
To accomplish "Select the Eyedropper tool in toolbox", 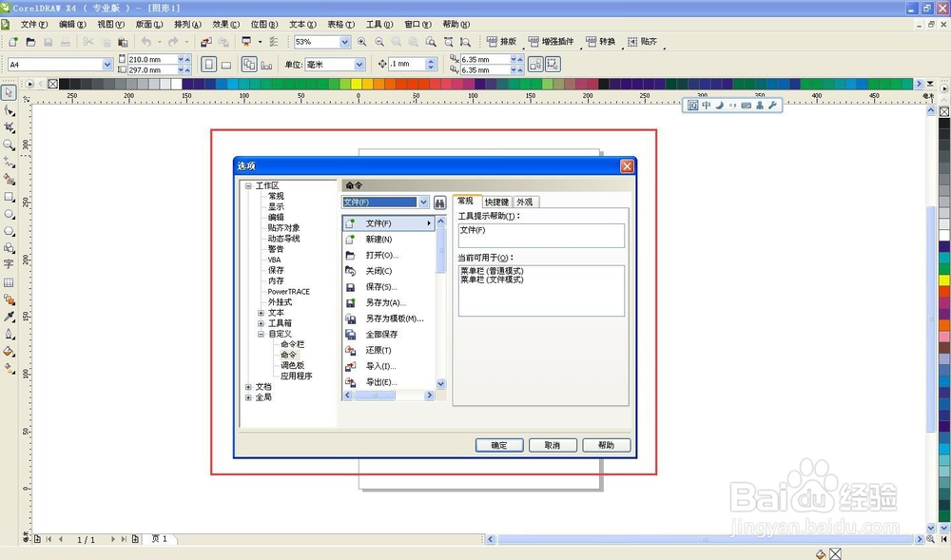I will pos(9,317).
